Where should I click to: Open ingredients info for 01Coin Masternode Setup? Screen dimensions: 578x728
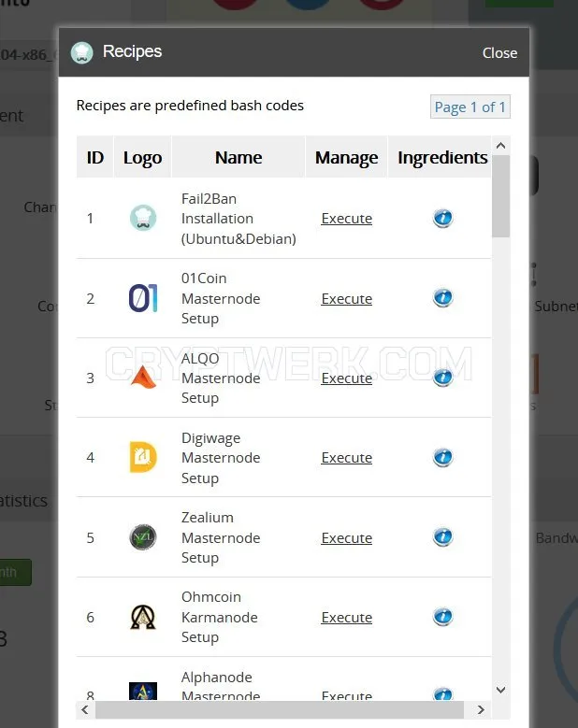[442, 298]
